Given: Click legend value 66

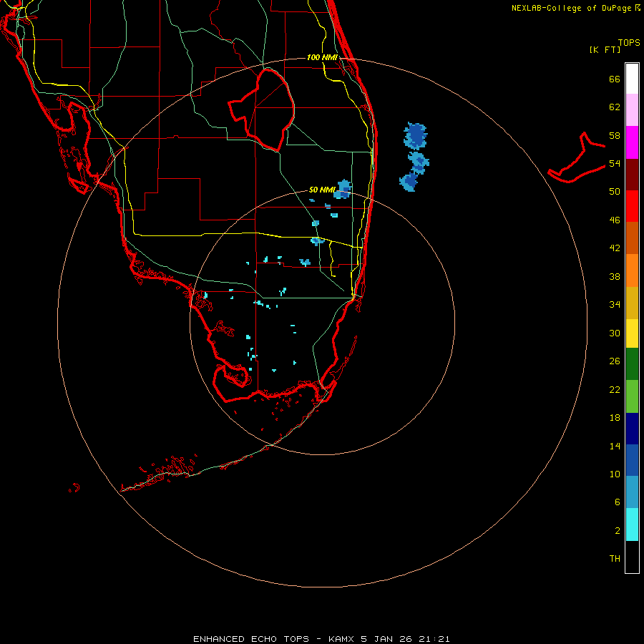Looking at the screenshot, I should click(x=615, y=79).
